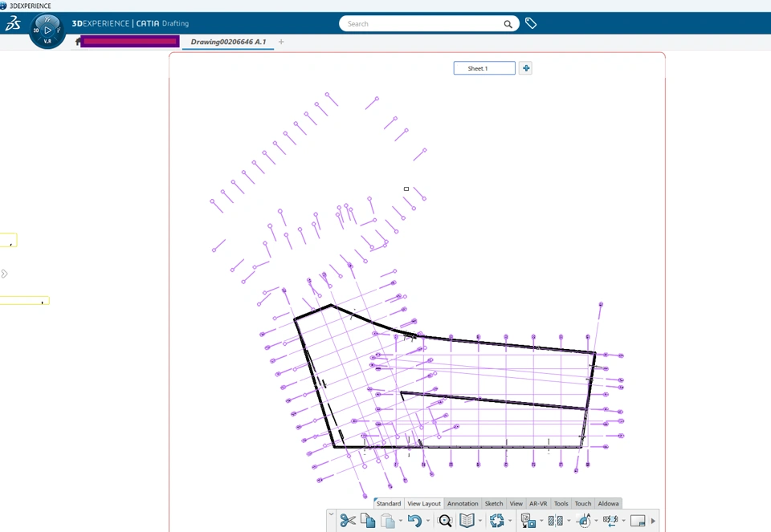
Task: Open the detail view dropdown arrow
Action: click(x=596, y=521)
